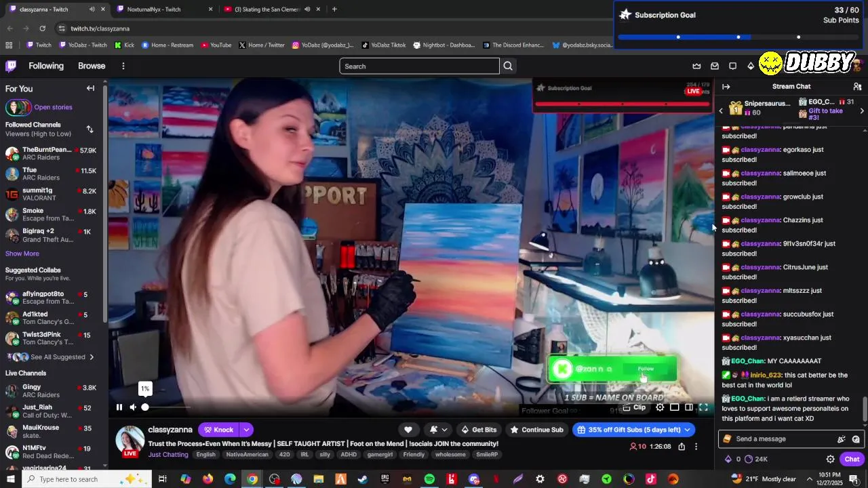Select the NativeAmerican tag

coord(248,455)
